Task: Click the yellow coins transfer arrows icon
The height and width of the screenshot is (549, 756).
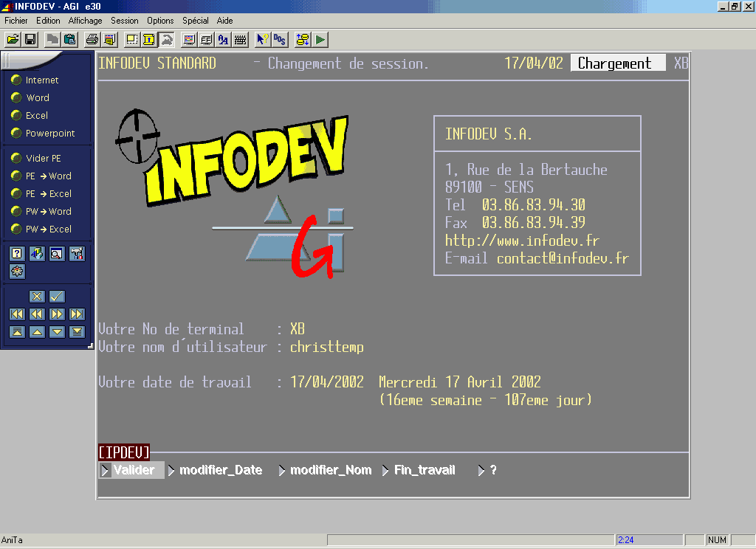Action: (x=303, y=40)
